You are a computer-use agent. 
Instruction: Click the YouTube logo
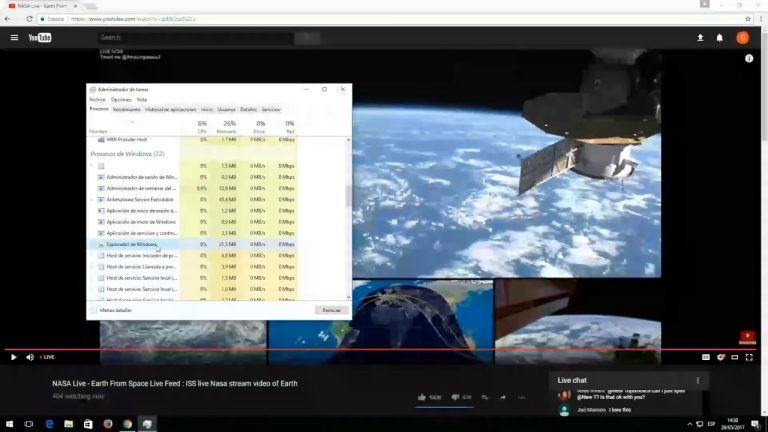pos(40,38)
